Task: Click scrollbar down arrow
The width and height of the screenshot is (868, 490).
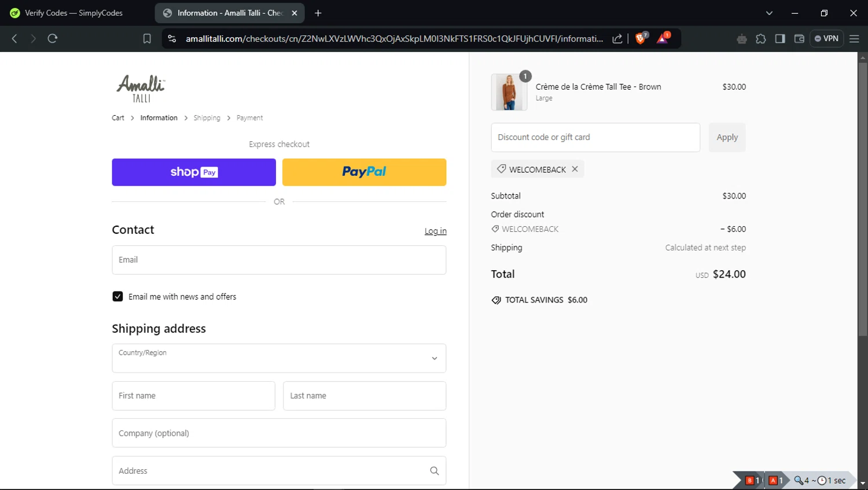Action: click(863, 483)
